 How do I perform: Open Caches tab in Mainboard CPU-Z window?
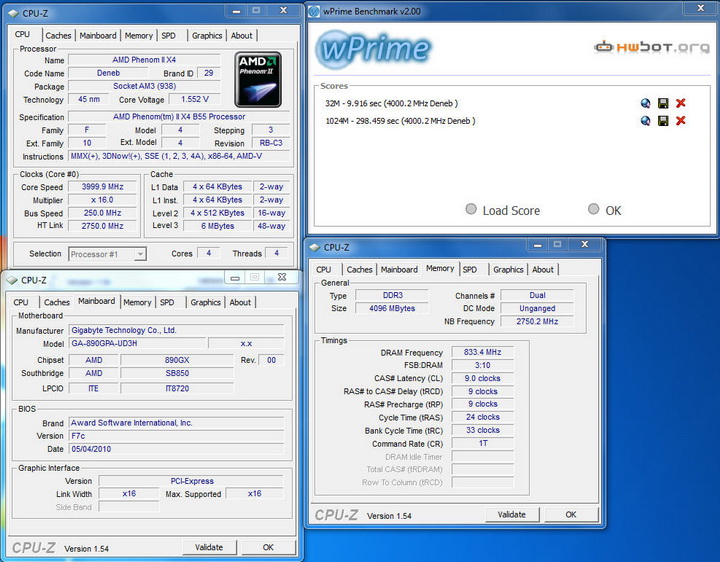coord(56,302)
